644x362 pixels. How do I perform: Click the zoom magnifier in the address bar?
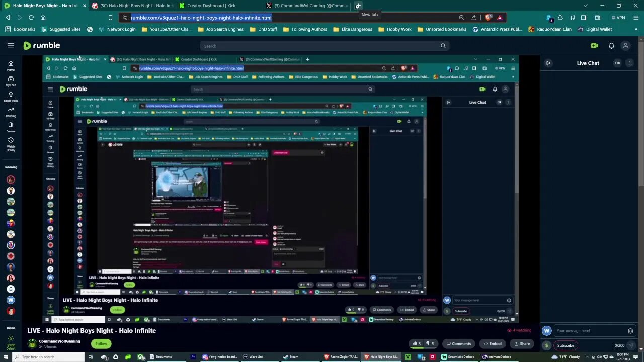coord(461,18)
